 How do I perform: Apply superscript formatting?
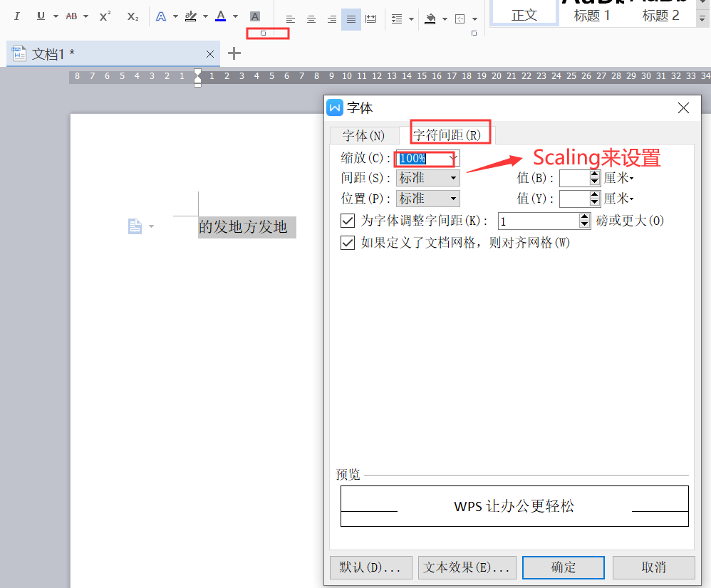105,16
